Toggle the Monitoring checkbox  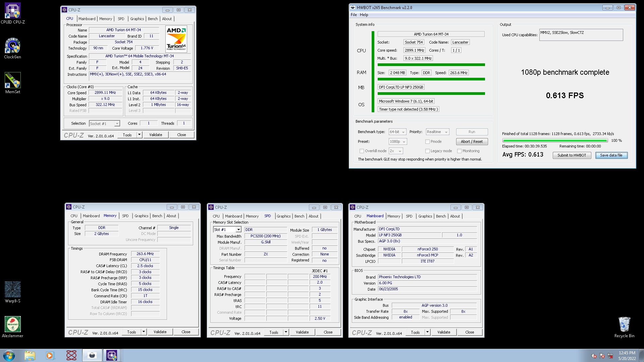(459, 151)
